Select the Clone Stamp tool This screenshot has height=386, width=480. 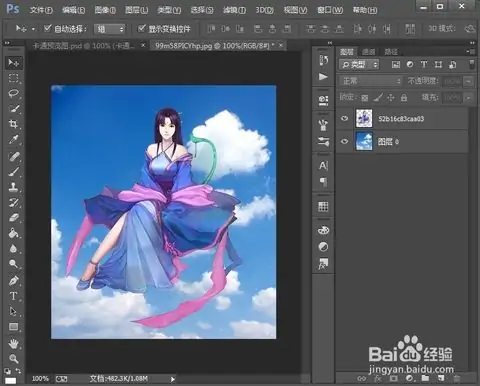coord(14,187)
